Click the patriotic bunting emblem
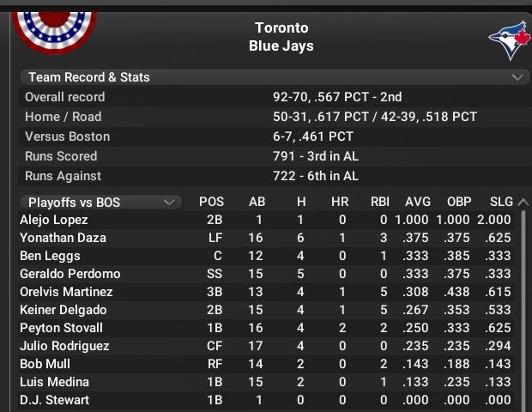The image size is (532, 412). coord(55,24)
